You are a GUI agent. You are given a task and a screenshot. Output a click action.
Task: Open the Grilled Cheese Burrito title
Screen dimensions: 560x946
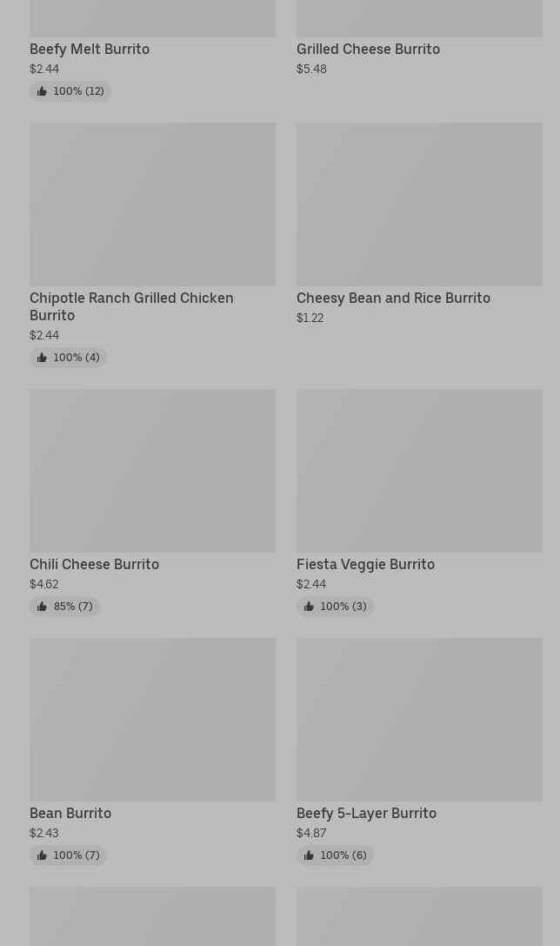click(368, 50)
